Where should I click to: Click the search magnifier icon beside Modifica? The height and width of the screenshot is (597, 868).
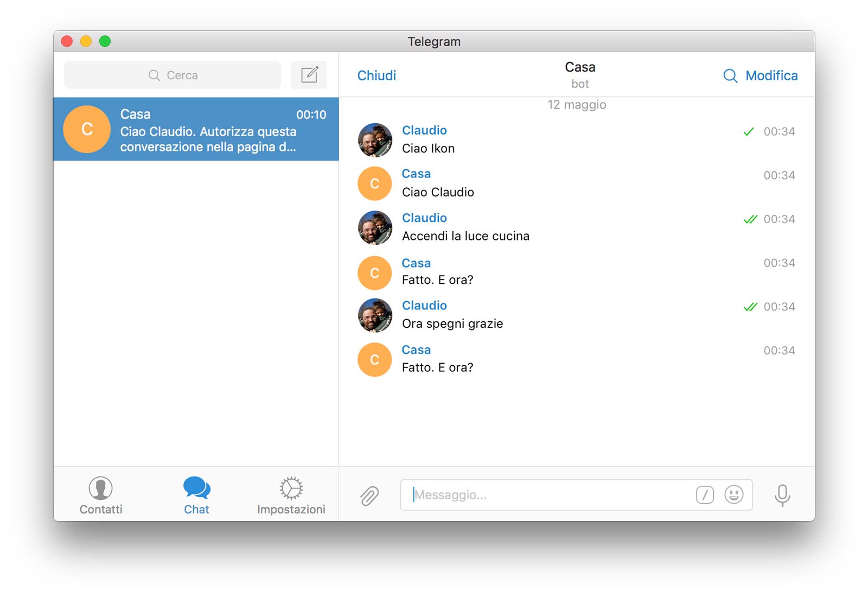pos(730,76)
